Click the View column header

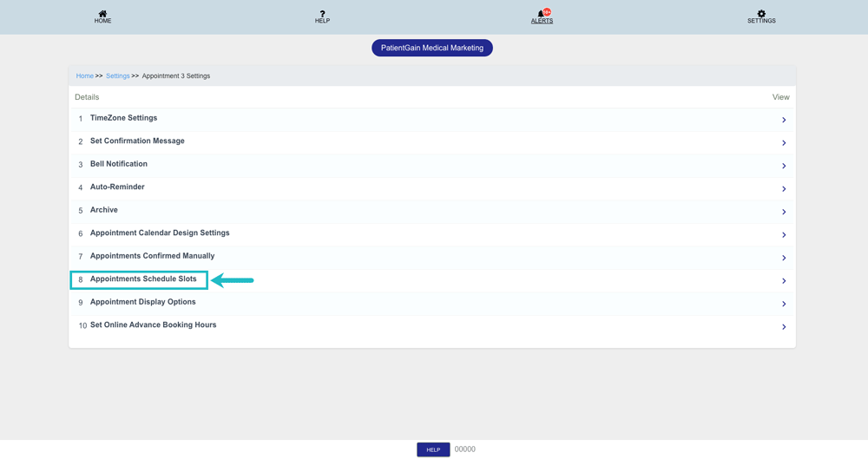coord(780,97)
